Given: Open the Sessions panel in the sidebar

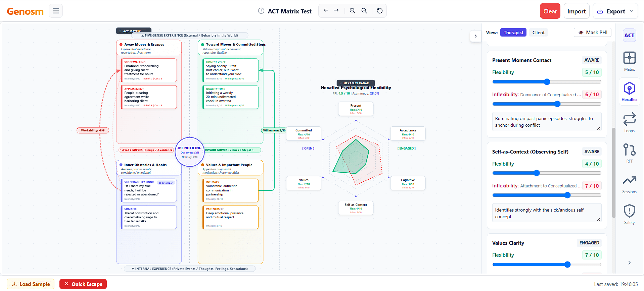Looking at the screenshot, I should point(629,184).
